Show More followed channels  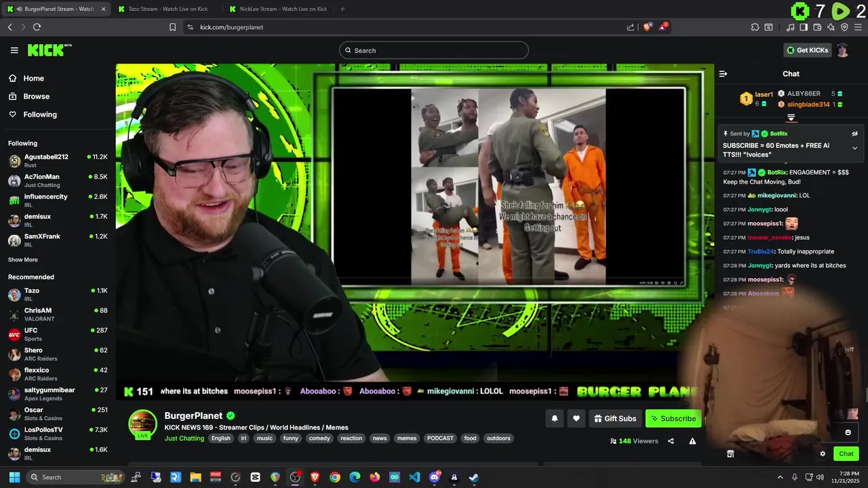pyautogui.click(x=22, y=260)
